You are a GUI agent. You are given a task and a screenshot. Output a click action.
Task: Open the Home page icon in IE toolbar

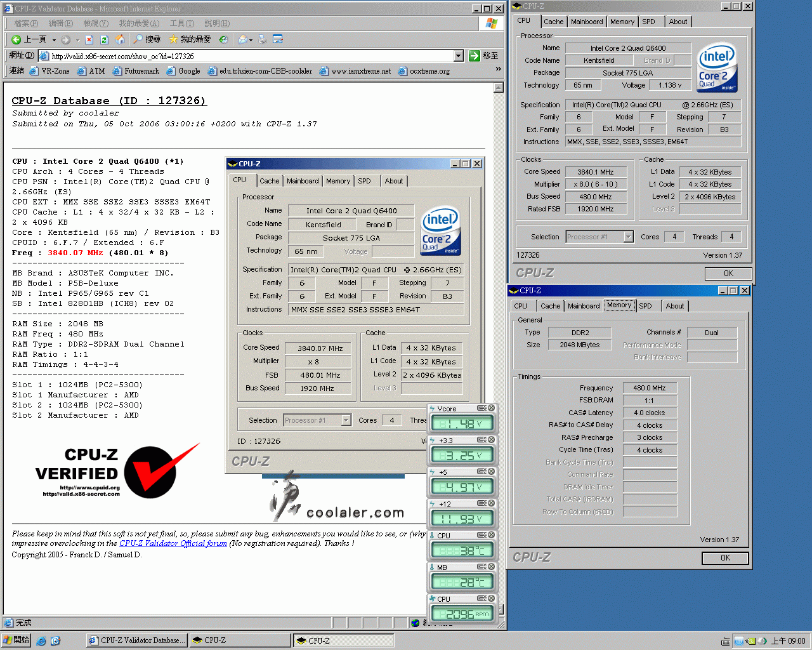tap(120, 39)
